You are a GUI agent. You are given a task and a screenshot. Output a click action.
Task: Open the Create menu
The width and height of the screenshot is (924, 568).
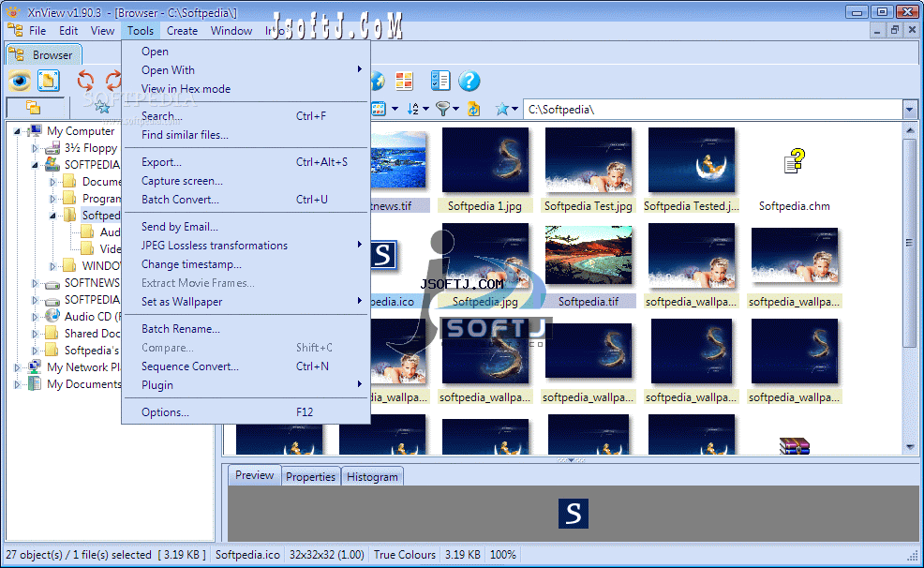[182, 31]
